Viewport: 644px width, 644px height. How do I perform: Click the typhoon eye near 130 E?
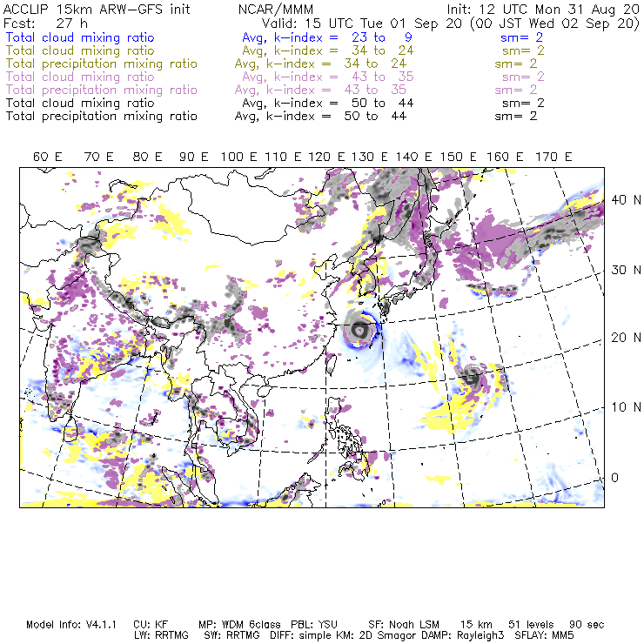coord(359,329)
